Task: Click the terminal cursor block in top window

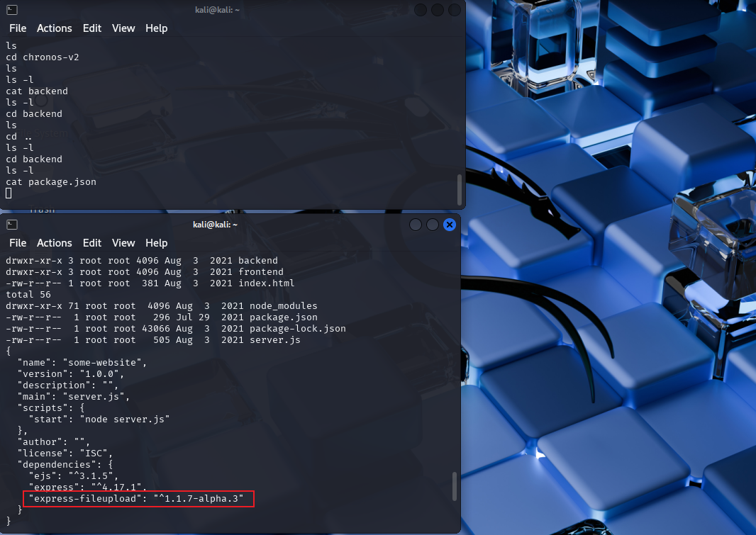Action: coord(9,193)
